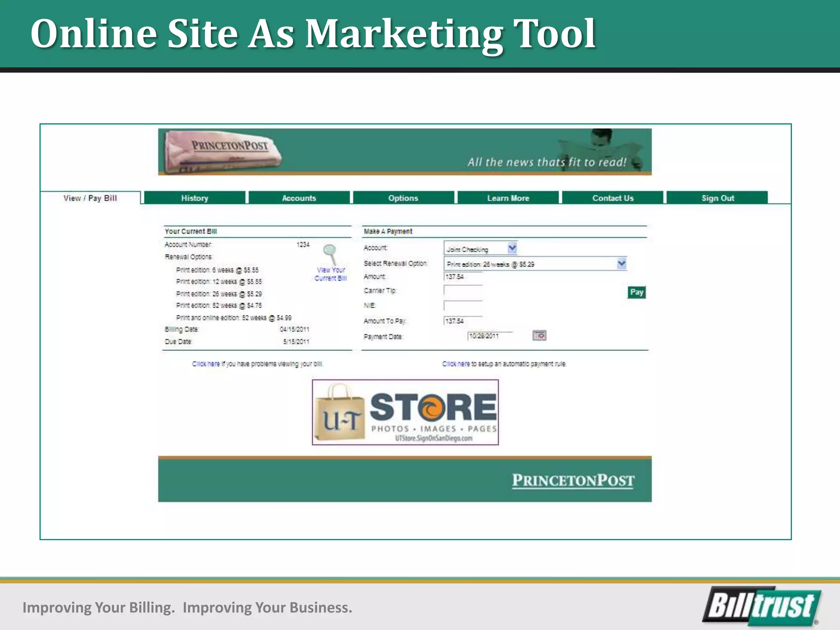Go to the Options tab
Screen dimensions: 840x630
[x=403, y=198]
